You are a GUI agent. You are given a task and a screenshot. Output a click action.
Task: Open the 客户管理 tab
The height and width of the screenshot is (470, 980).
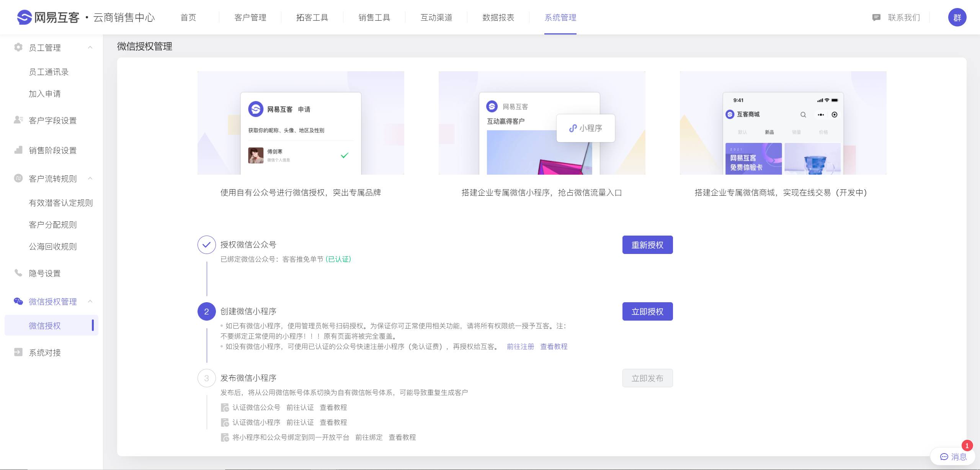tap(250, 18)
